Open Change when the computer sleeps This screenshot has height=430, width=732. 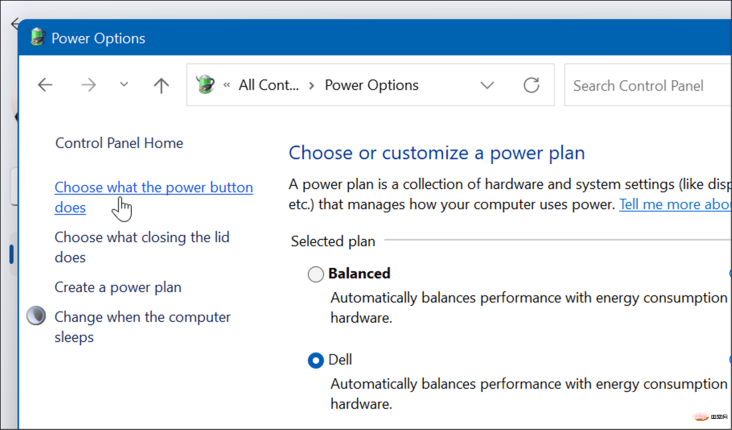pyautogui.click(x=142, y=327)
